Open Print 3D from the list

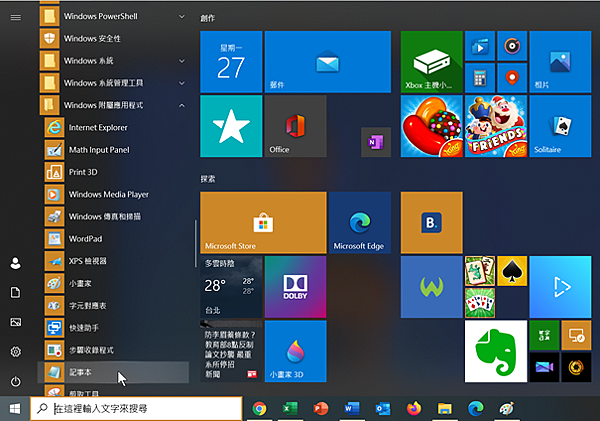113,172
